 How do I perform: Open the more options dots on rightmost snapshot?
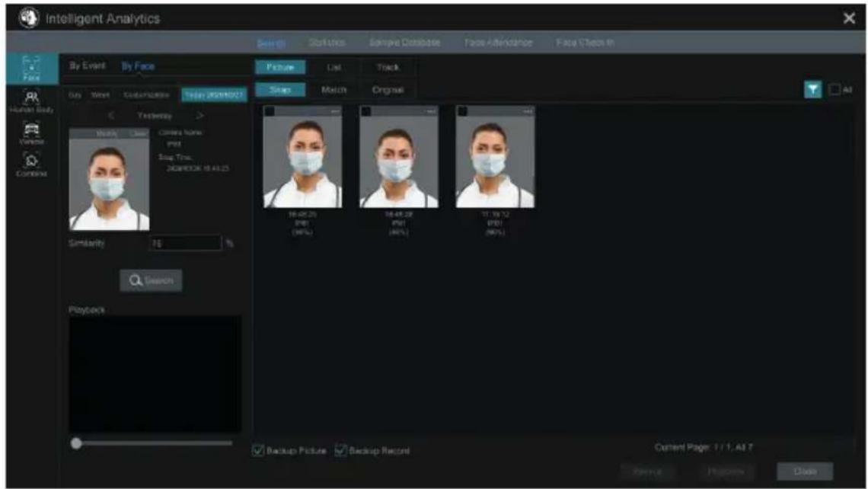528,111
